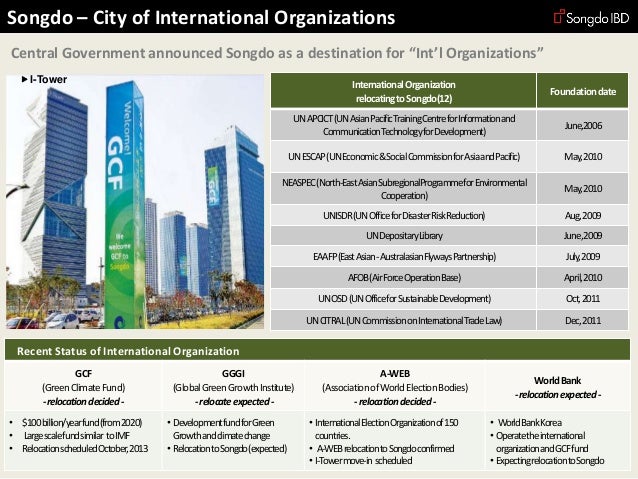Click the 'Central Government announced Songdo' subtitle
638x479 pixels.
click(x=277, y=53)
